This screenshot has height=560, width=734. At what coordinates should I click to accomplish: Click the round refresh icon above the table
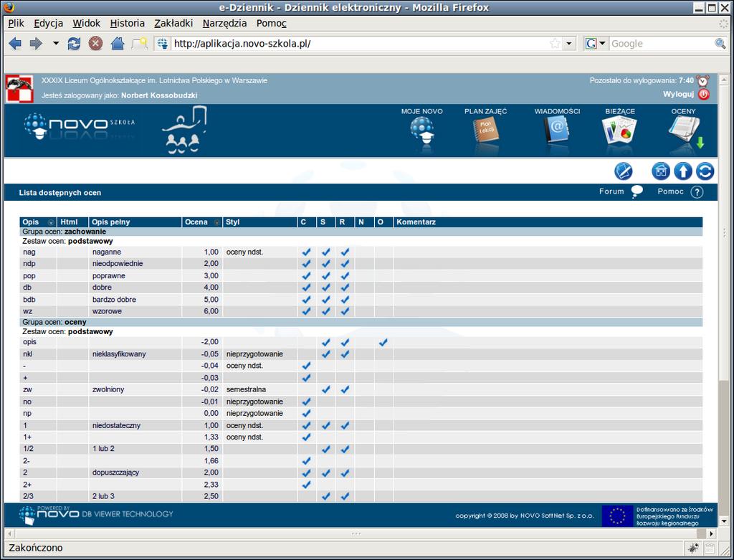pyautogui.click(x=705, y=171)
